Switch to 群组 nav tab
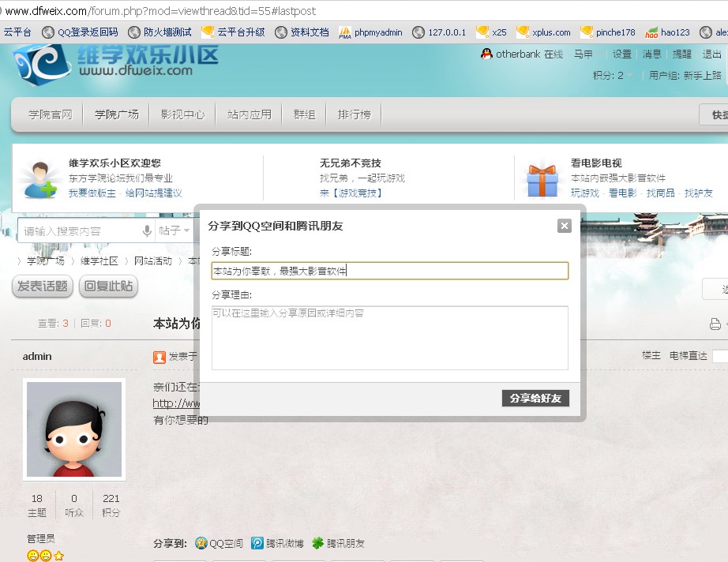Viewport: 728px width, 562px height. point(305,114)
